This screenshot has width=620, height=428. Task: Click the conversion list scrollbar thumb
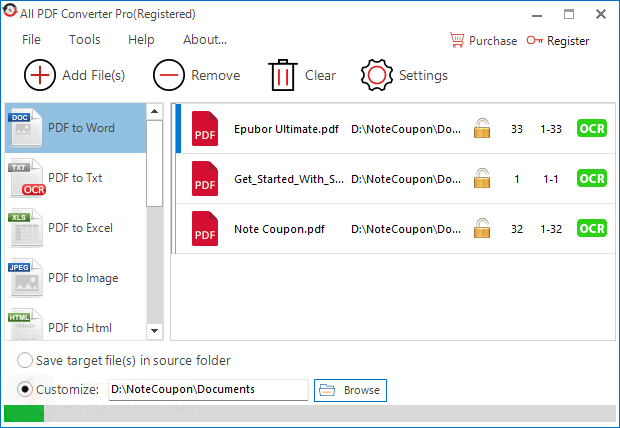coord(155,163)
